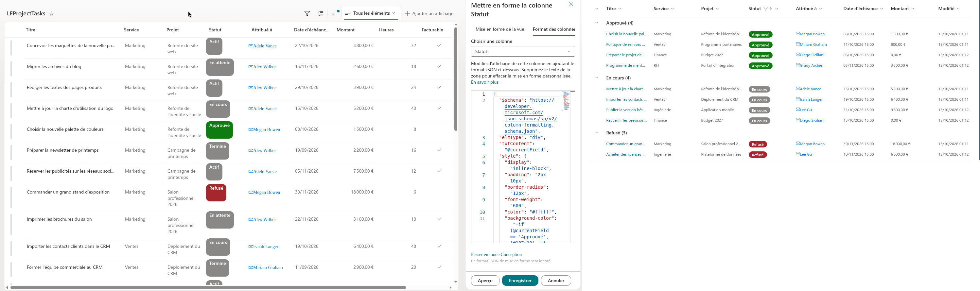Click the vertical scrollbar of left list
980x291 pixels.
[x=455, y=79]
